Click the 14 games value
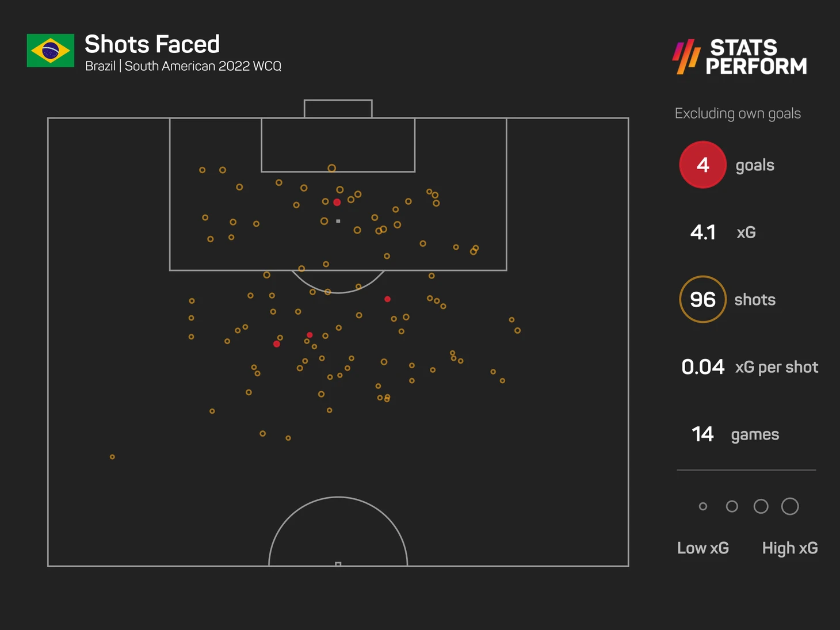 point(702,434)
